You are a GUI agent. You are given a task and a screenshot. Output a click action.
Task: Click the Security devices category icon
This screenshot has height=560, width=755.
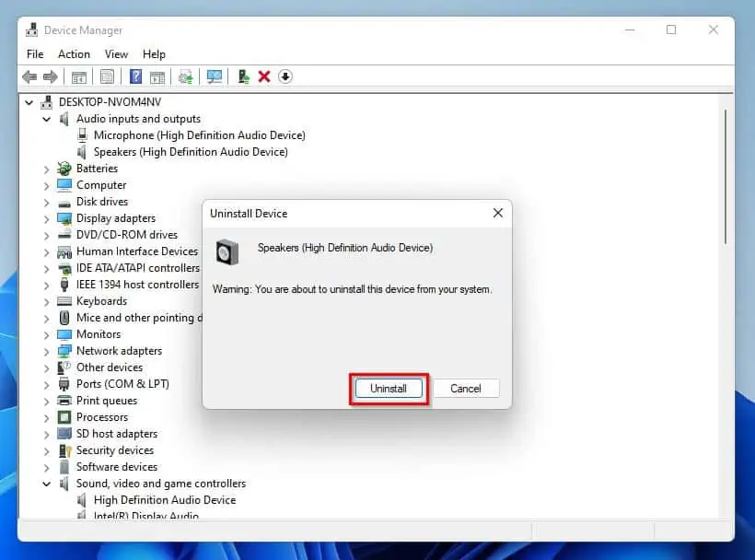[64, 450]
